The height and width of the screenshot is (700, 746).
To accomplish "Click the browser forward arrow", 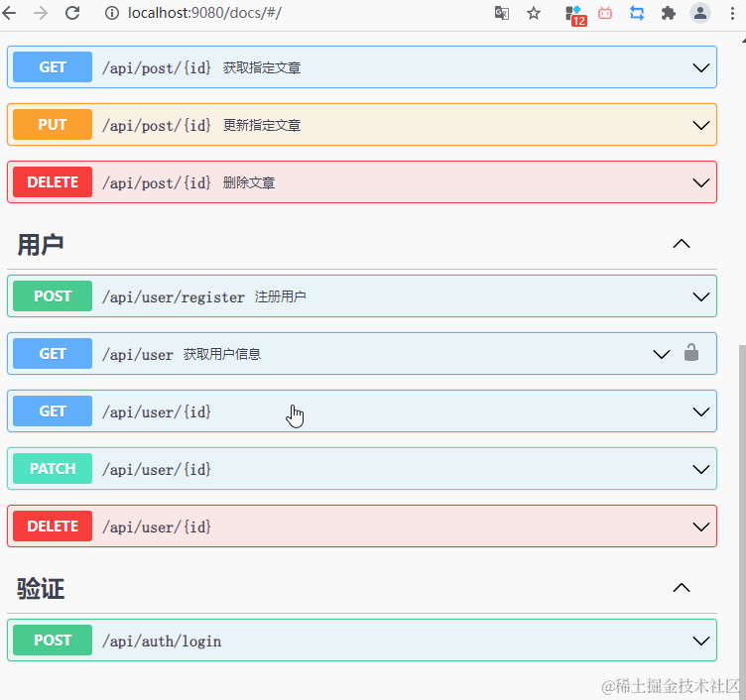I will coord(41,13).
